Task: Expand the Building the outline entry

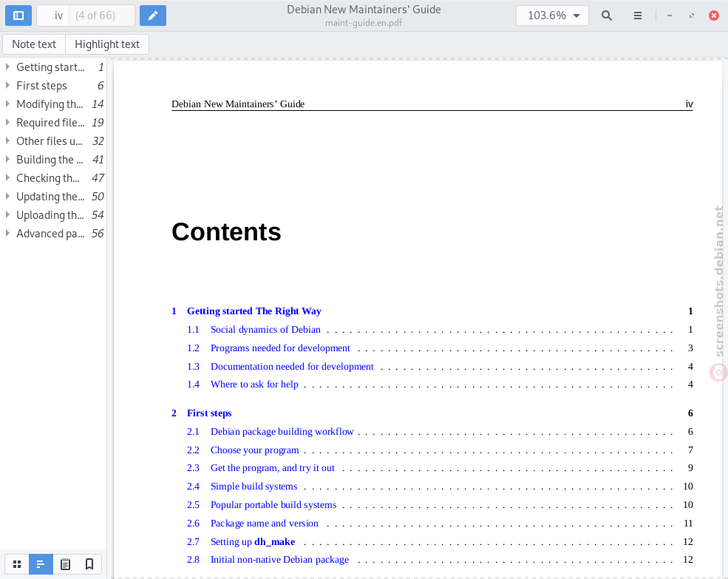Action: coord(7,160)
